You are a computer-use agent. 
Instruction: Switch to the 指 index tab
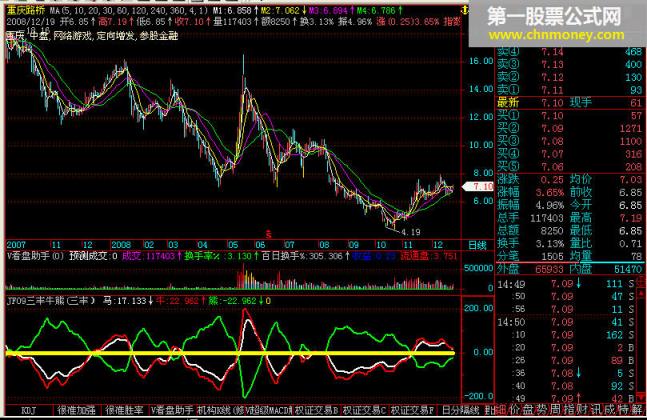pos(569,410)
